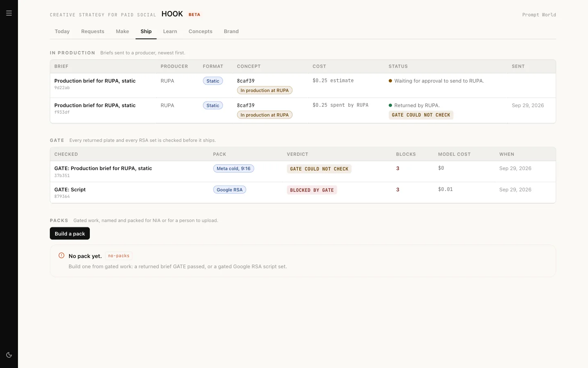This screenshot has height=368, width=588.
Task: Click the $0.01 model cost value
Action: [x=445, y=189]
